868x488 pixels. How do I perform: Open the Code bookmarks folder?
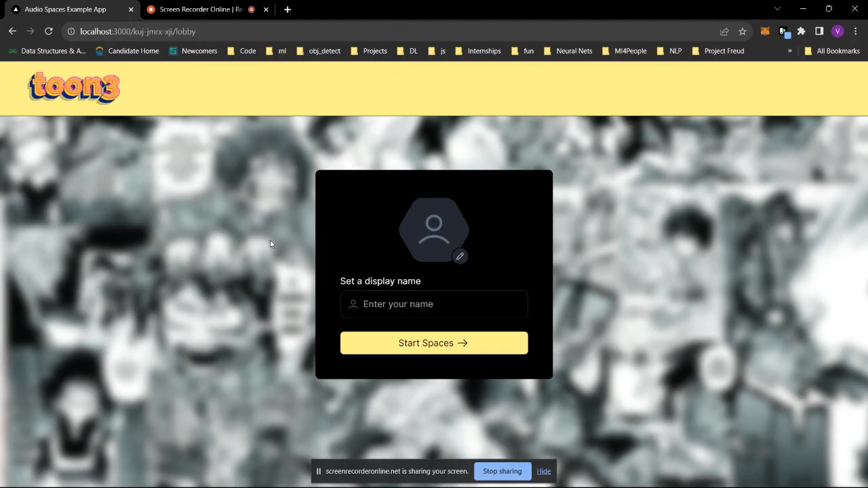pyautogui.click(x=241, y=51)
